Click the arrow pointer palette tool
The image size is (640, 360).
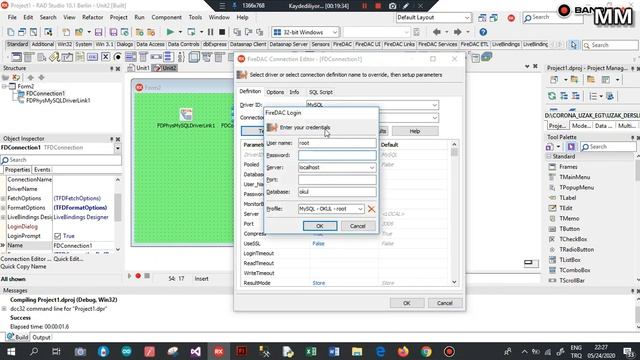(x=573, y=45)
